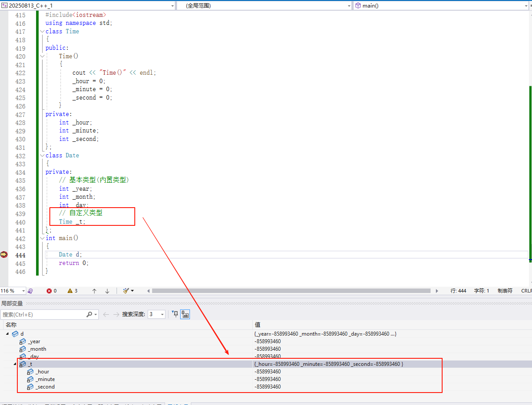Click the field icon of _year
This screenshot has height=405, width=532.
(22, 341)
